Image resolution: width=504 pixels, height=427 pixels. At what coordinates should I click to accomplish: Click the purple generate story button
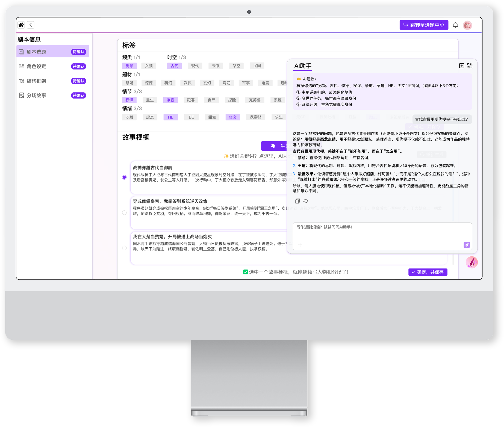click(274, 146)
